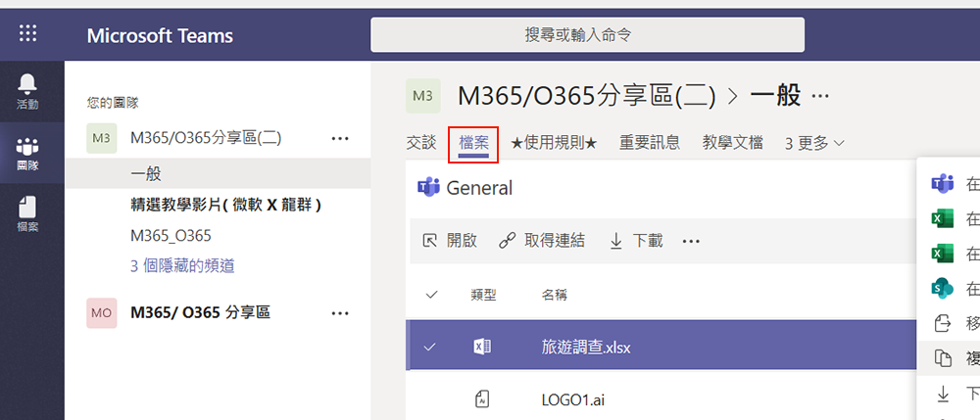Click the M3 team avatar in team list

pos(101,139)
